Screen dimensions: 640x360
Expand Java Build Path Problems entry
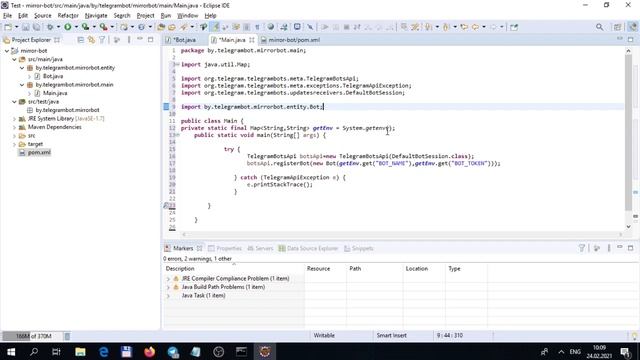[x=168, y=287]
